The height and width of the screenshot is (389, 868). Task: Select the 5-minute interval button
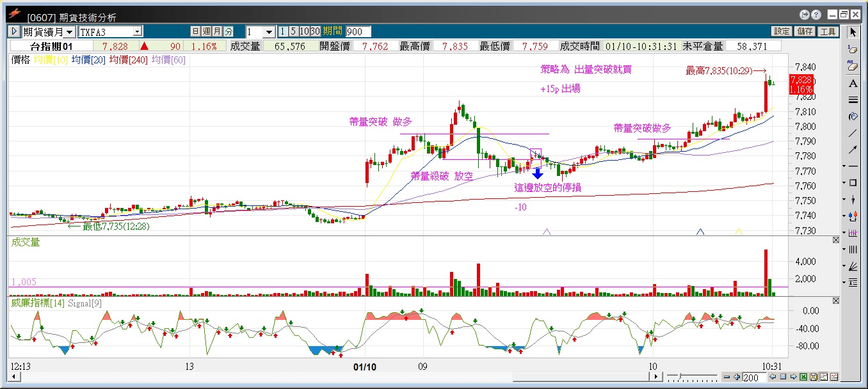[293, 31]
